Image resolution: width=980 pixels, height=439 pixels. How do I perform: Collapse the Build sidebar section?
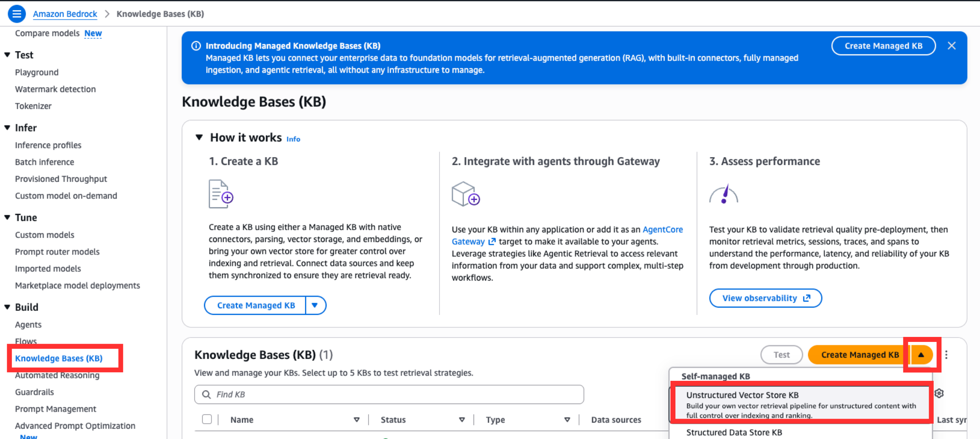pos(7,307)
